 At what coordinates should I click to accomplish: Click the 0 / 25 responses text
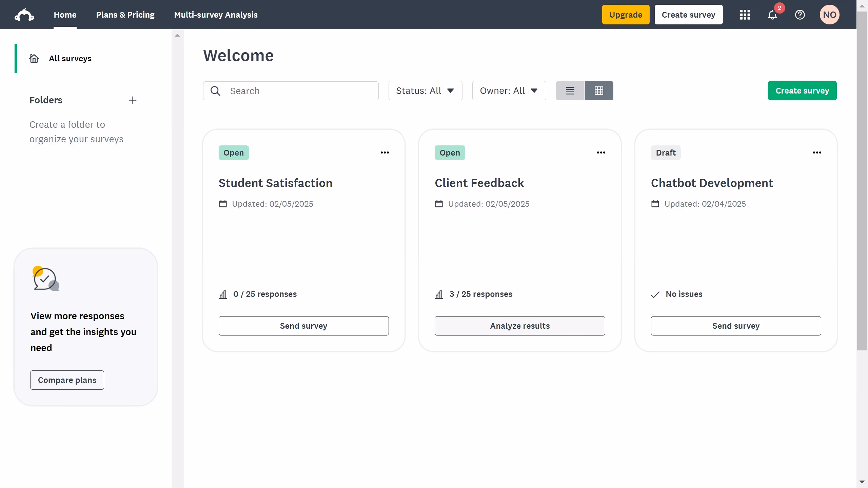[265, 294]
